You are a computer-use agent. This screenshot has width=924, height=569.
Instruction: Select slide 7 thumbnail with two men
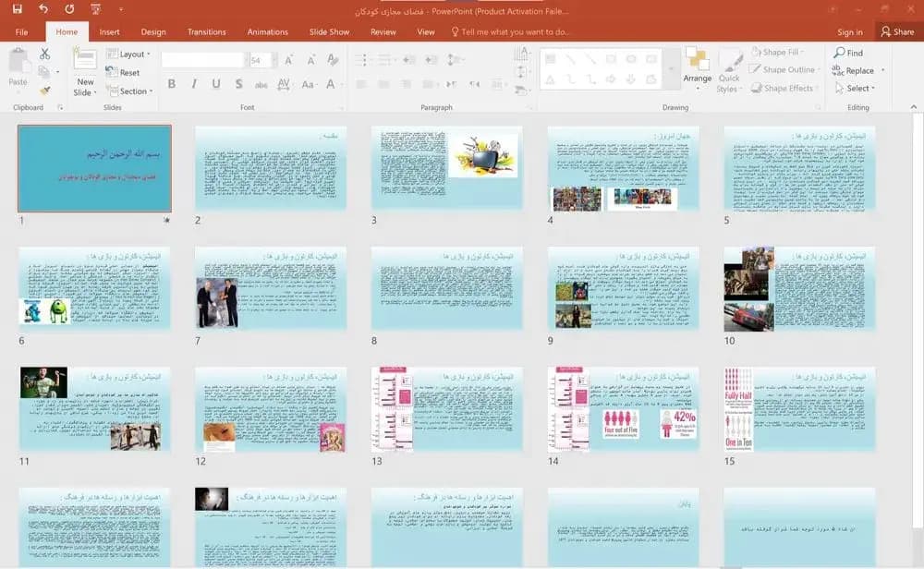(x=271, y=288)
